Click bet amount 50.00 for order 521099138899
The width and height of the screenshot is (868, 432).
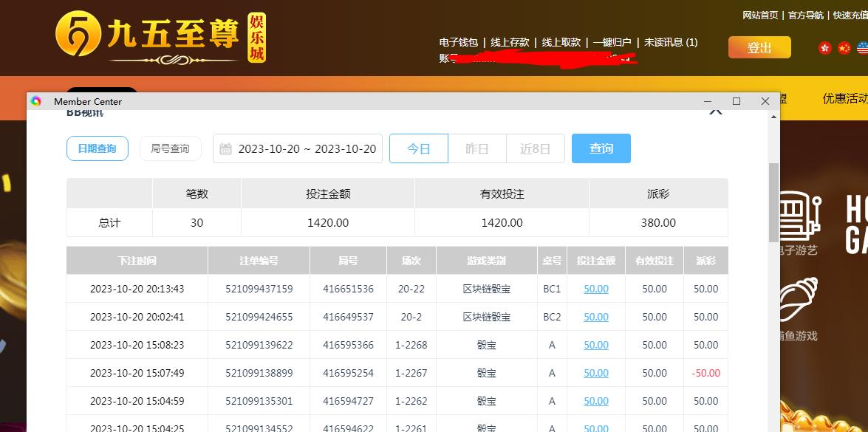click(x=596, y=373)
